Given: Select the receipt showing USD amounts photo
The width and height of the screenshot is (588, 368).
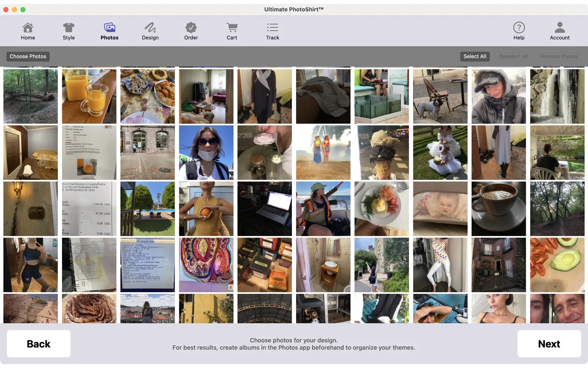Looking at the screenshot, I should [x=89, y=209].
